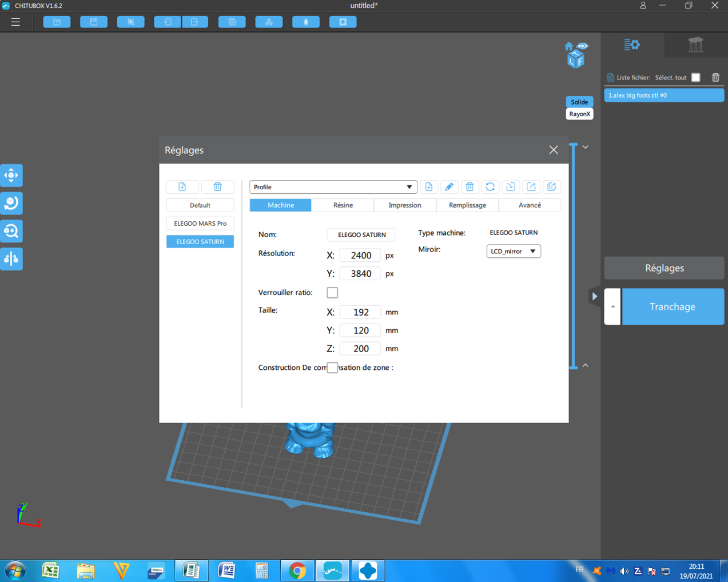This screenshot has height=582, width=728.
Task: Switch to the Impression tab
Action: coord(405,205)
